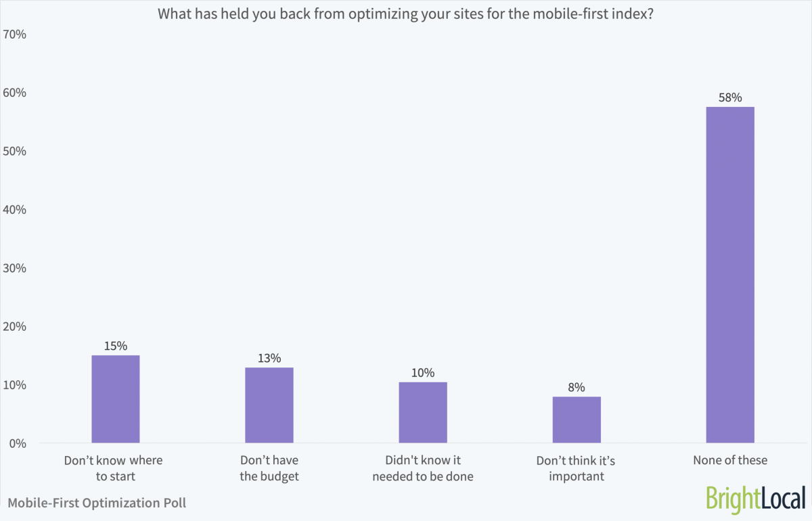Select the 8% data label
The width and height of the screenshot is (812, 521).
[x=577, y=387]
